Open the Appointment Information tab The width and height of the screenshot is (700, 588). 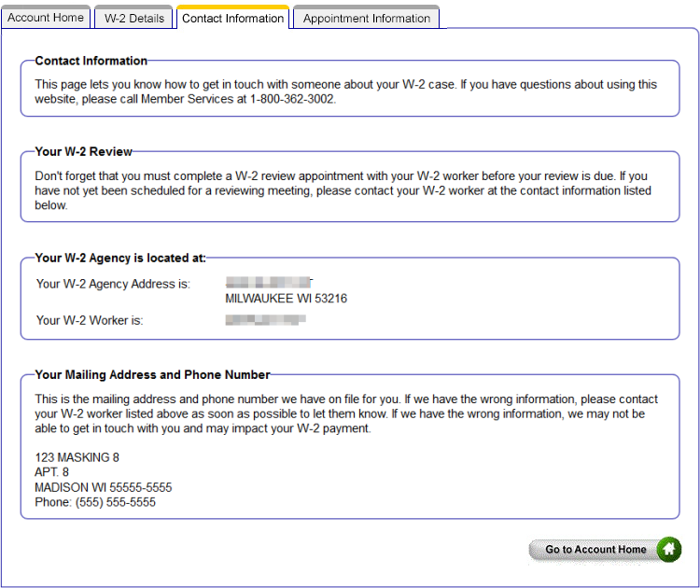tap(367, 18)
